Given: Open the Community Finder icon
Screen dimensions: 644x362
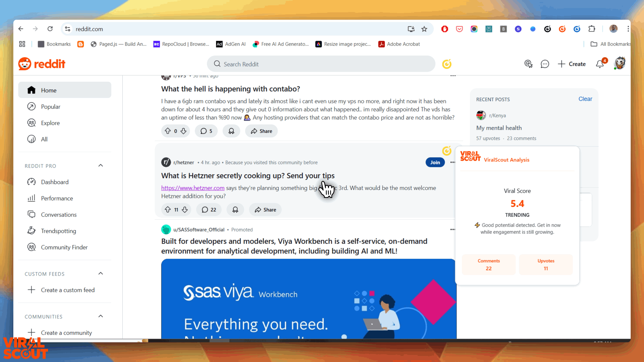Looking at the screenshot, I should pyautogui.click(x=31, y=247).
